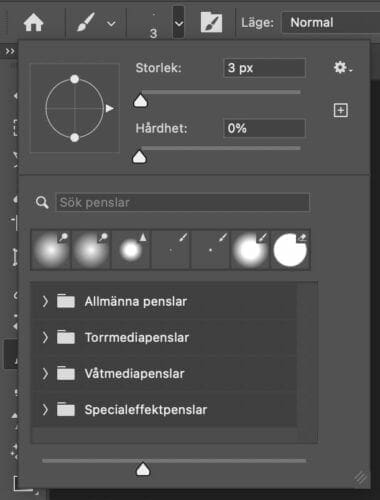Click the Home icon in options bar
The width and height of the screenshot is (380, 500).
click(33, 23)
